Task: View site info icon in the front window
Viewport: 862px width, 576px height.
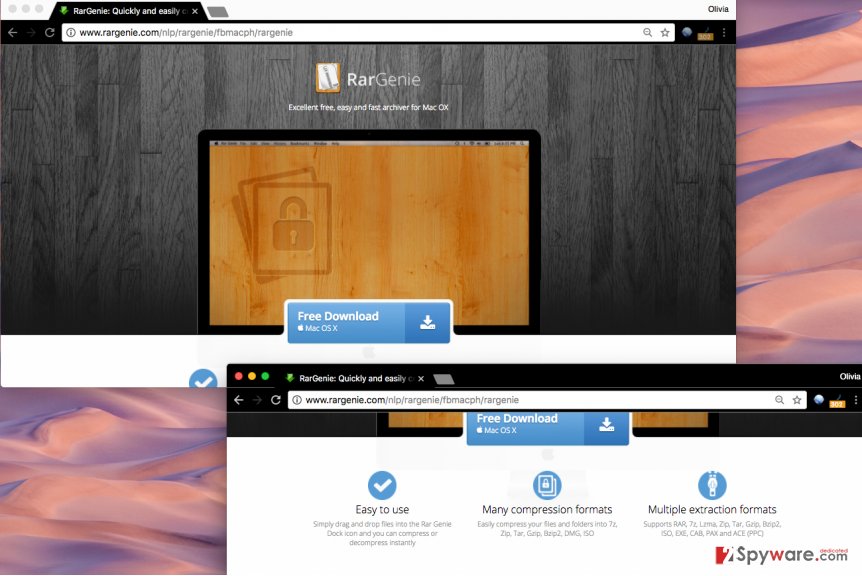Action: coord(297,400)
